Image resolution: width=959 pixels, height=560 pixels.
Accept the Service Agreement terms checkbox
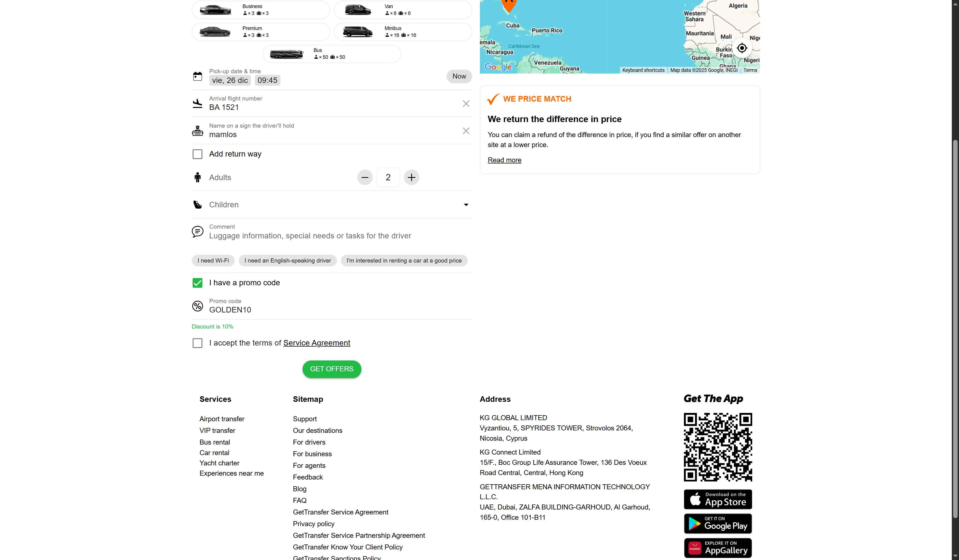tap(198, 343)
